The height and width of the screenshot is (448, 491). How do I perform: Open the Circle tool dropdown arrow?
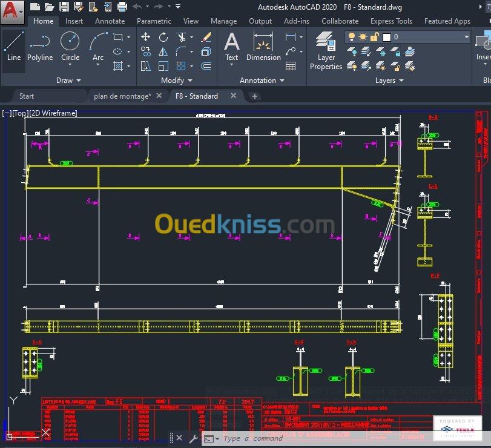click(x=70, y=65)
